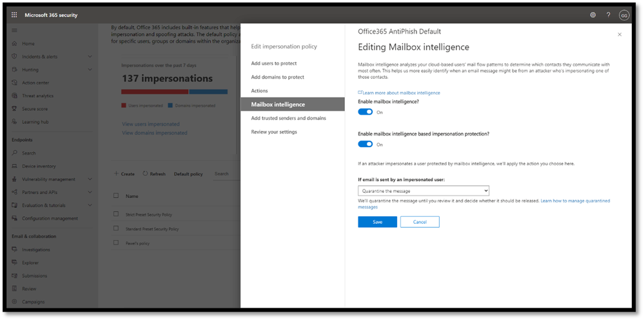644x320 pixels.
Task: Click the Create policy button
Action: [124, 174]
